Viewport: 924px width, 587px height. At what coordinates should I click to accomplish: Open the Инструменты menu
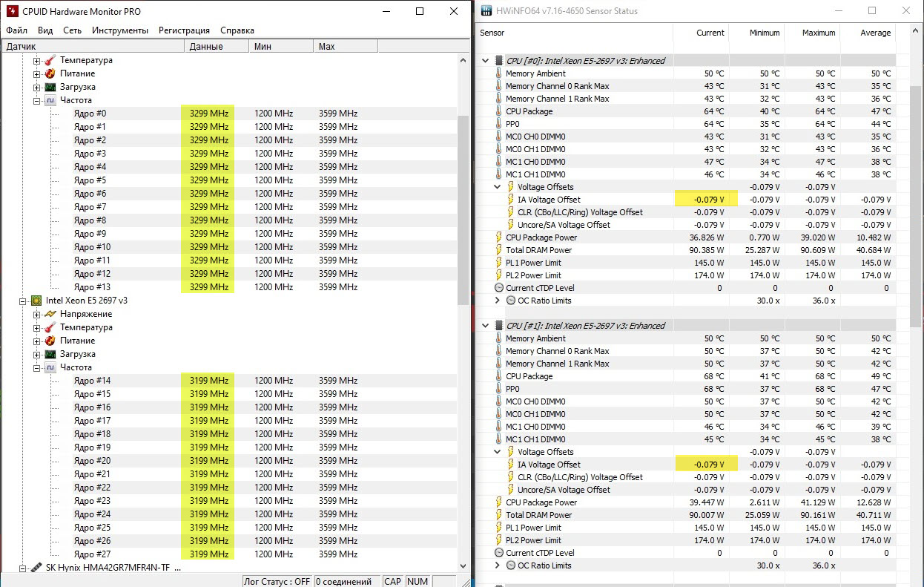(121, 30)
